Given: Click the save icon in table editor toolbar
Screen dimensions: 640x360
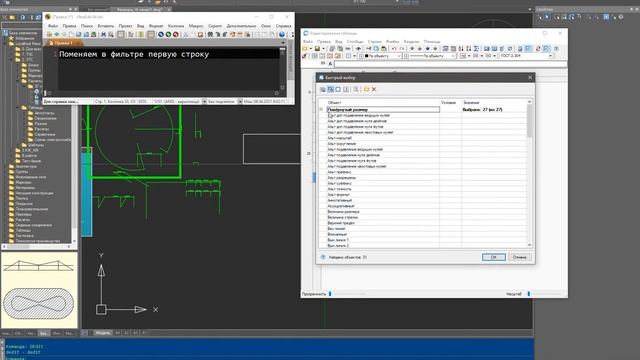Looking at the screenshot, I should click(x=317, y=49).
